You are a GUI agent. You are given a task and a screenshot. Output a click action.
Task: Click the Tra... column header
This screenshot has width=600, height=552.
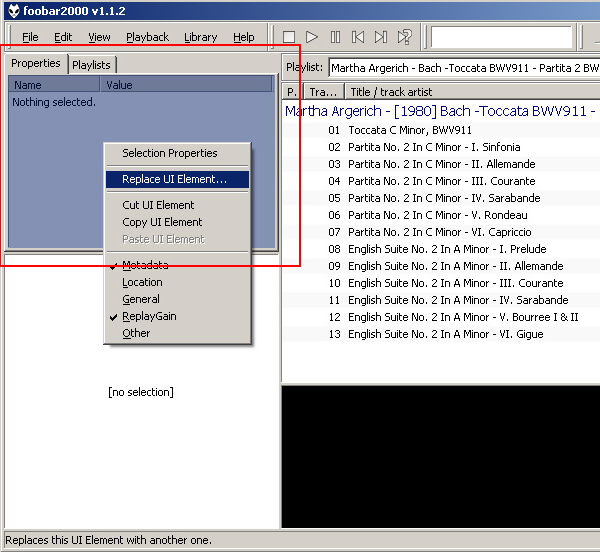tap(324, 92)
